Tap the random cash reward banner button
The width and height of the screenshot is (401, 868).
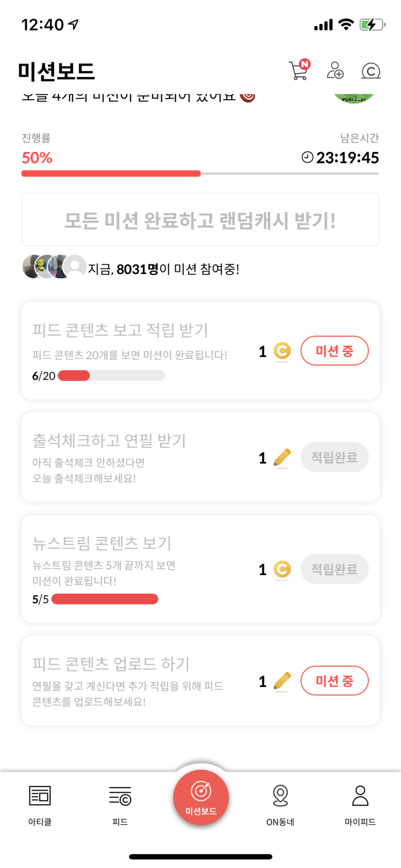pyautogui.click(x=200, y=220)
